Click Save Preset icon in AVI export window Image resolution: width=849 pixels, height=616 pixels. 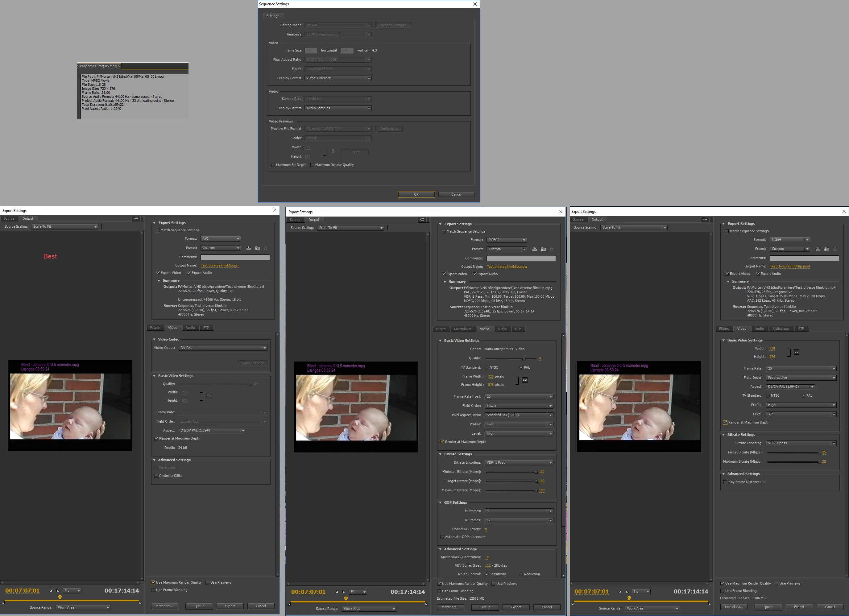[x=249, y=248]
